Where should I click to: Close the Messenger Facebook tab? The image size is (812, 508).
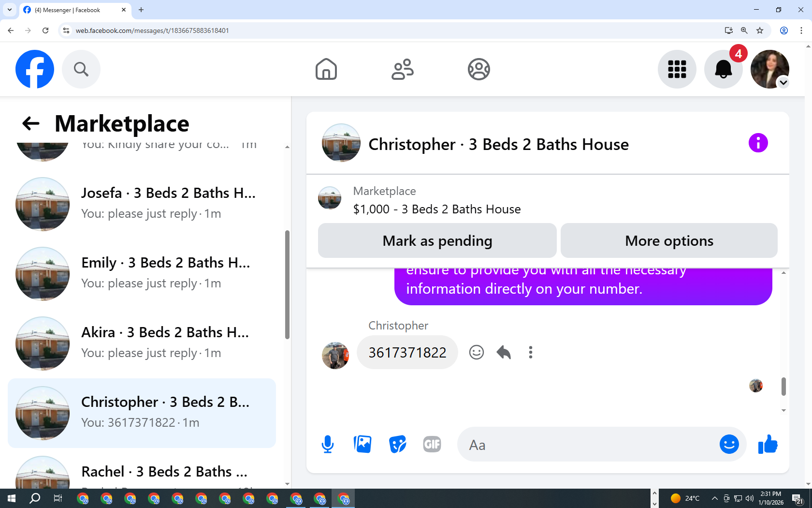click(124, 10)
